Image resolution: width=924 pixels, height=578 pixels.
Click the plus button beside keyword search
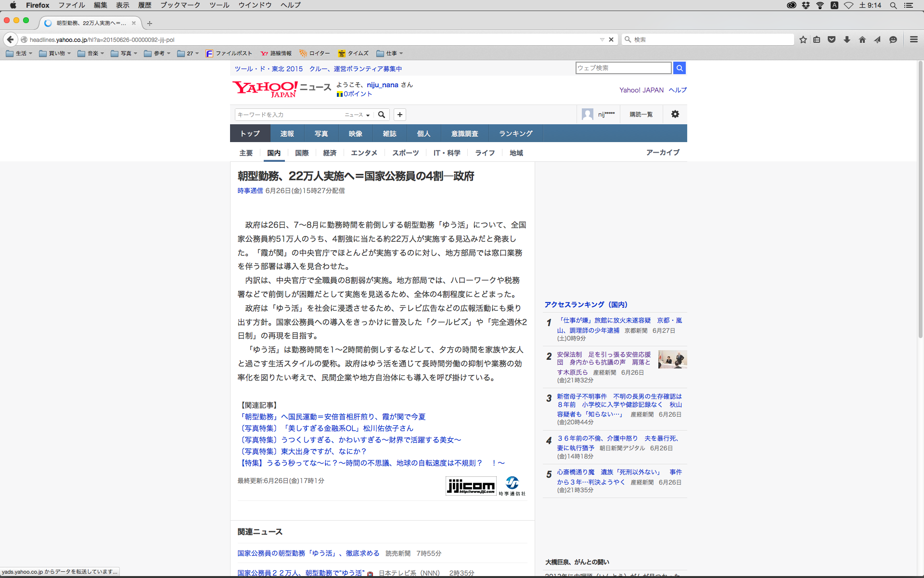[399, 115]
